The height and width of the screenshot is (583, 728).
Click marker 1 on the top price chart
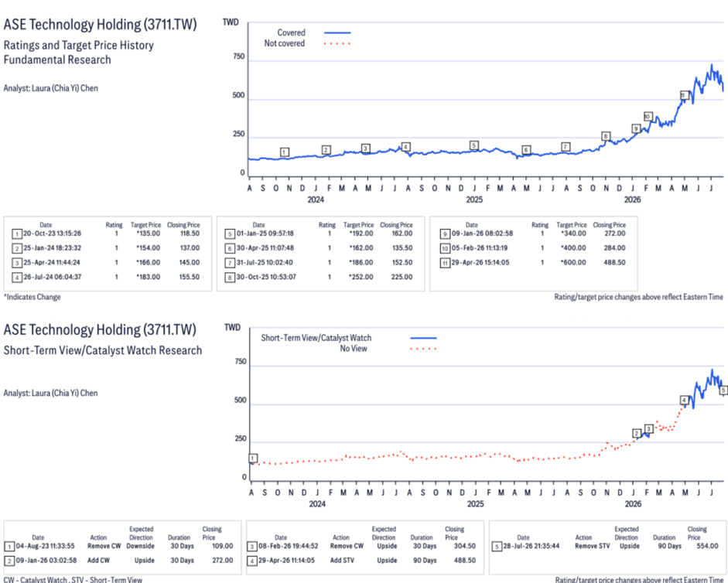coord(285,152)
